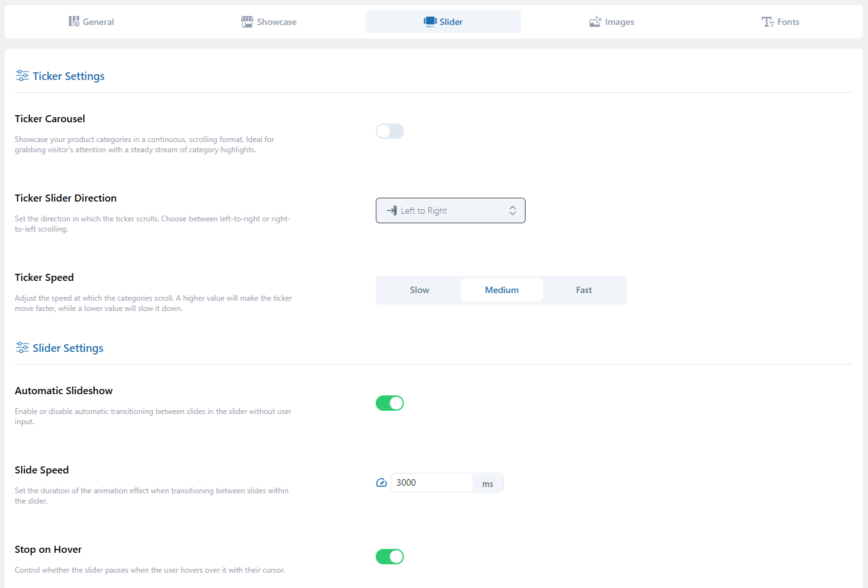The width and height of the screenshot is (868, 588).
Task: Click the Stop on Hover label
Action: click(x=49, y=550)
